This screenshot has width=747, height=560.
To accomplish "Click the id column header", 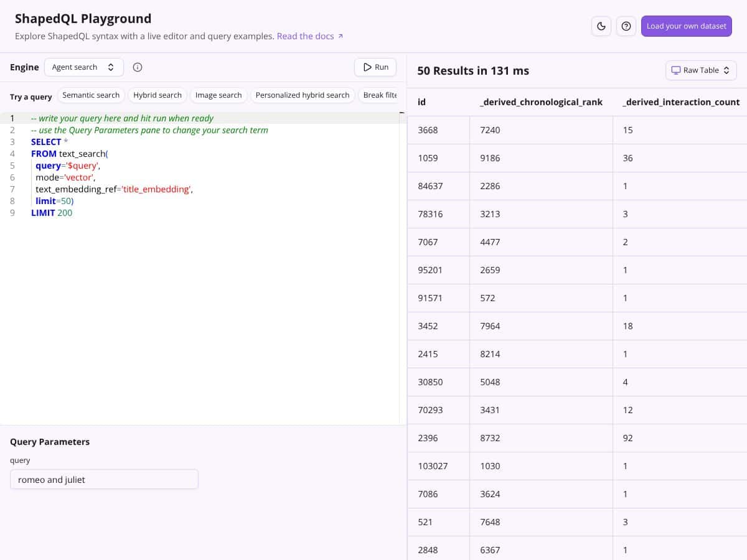I will point(421,101).
